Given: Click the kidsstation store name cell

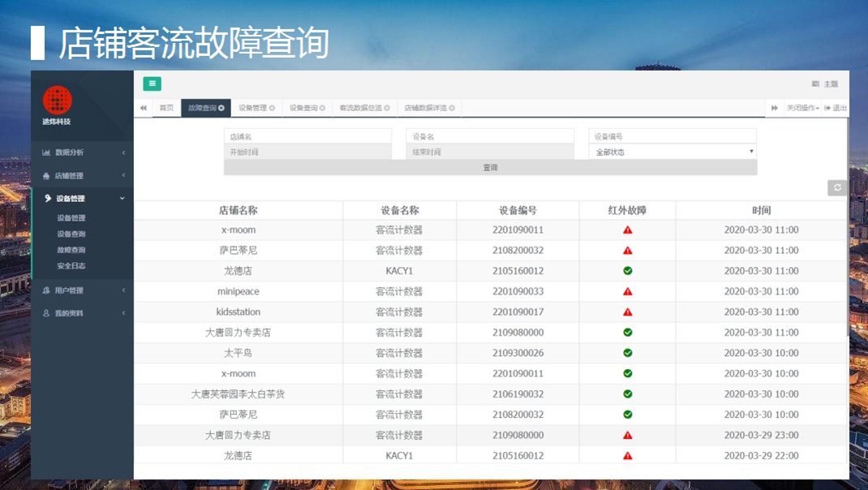Looking at the screenshot, I should coord(238,312).
